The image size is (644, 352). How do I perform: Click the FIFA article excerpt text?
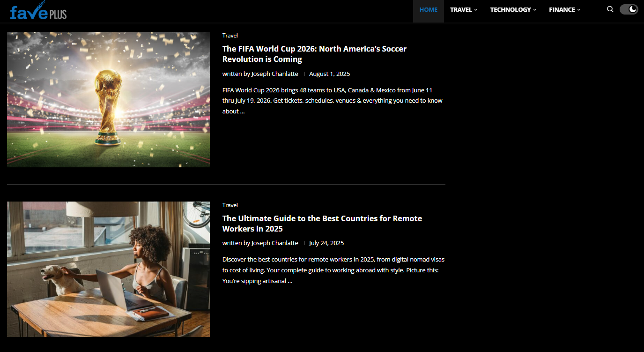tap(333, 101)
